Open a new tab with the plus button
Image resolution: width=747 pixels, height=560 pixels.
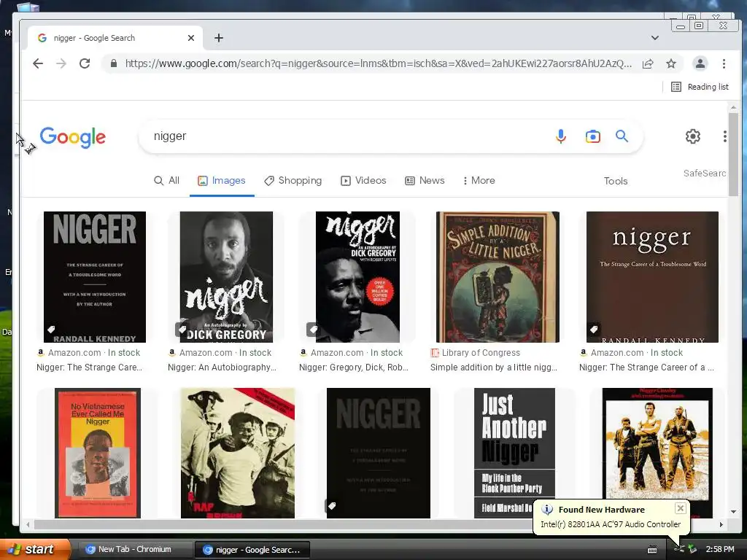(x=219, y=38)
